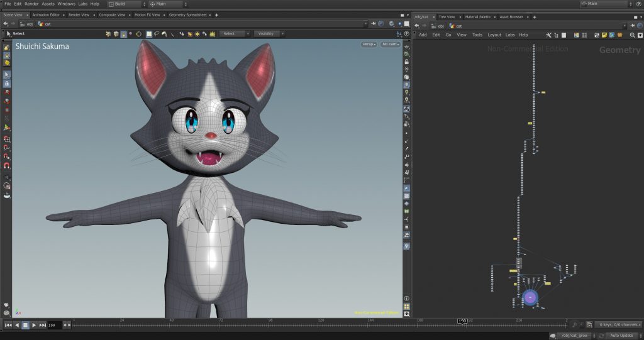644x340 pixels.
Task: Click the back arrow in scene view path bar
Action: click(6, 24)
